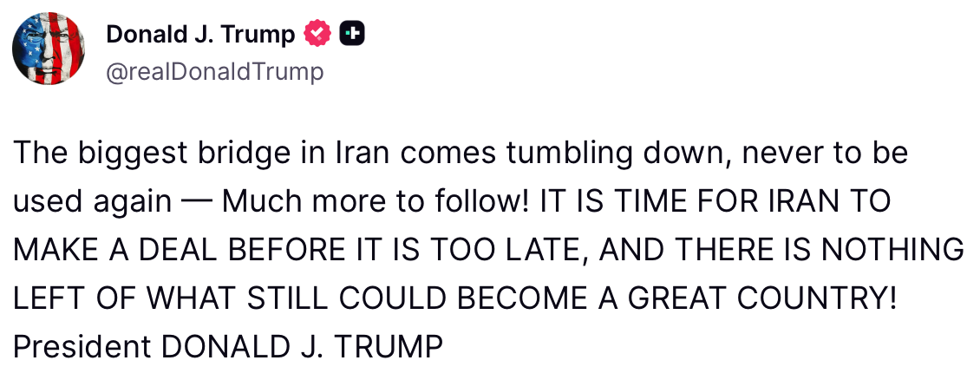Click the red verified checkmark badge
The image size is (980, 380).
pos(317,34)
